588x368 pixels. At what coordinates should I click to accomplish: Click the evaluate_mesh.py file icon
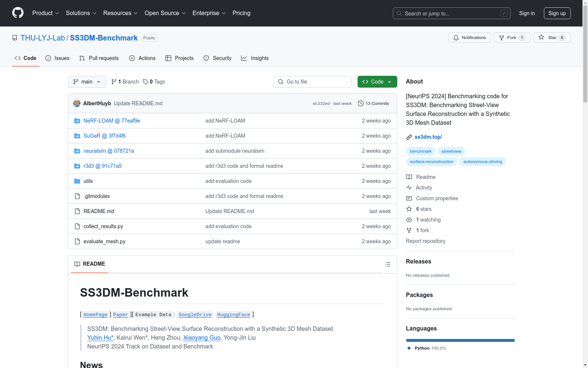click(x=77, y=241)
